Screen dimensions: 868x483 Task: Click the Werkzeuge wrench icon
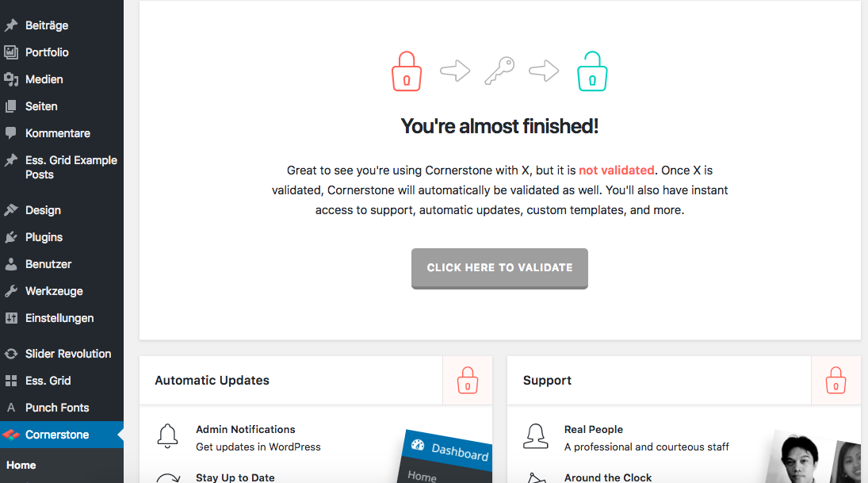pyautogui.click(x=11, y=291)
